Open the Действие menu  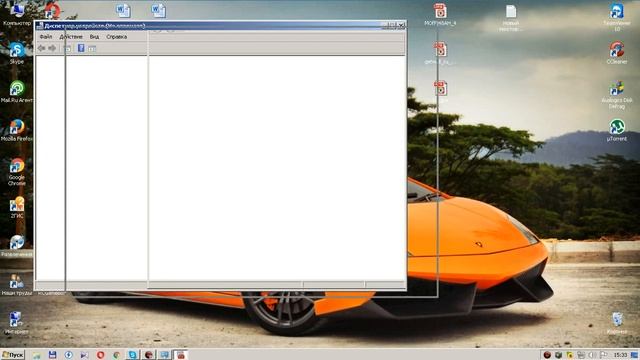pyautogui.click(x=71, y=37)
